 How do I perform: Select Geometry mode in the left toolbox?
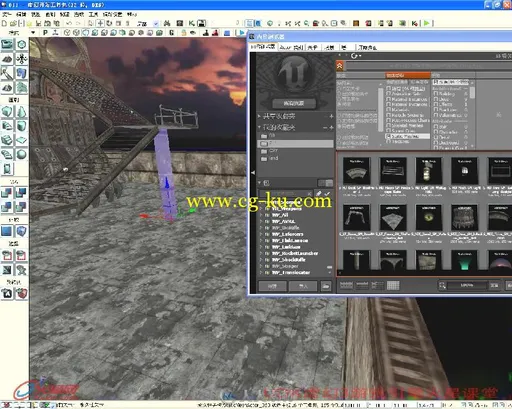(21, 44)
